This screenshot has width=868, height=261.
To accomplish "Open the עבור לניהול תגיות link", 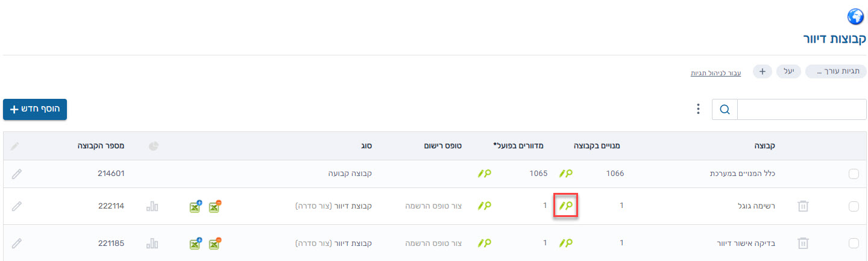I will 715,73.
